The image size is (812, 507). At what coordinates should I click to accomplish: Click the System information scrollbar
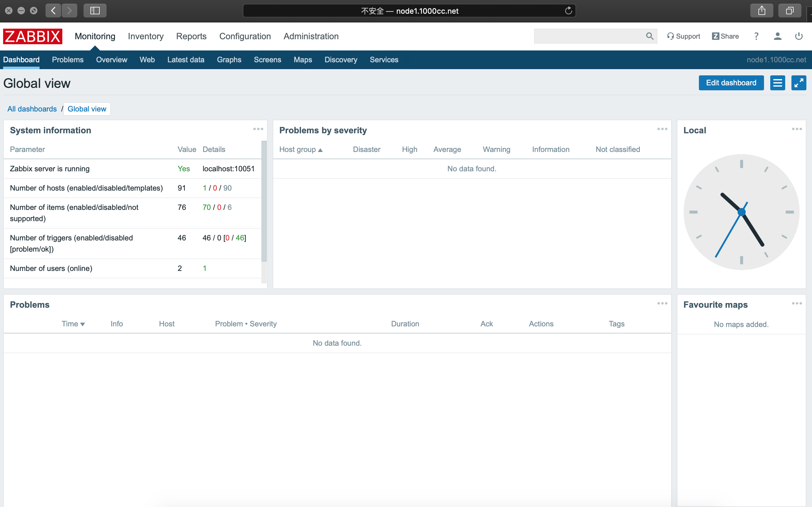(x=264, y=201)
